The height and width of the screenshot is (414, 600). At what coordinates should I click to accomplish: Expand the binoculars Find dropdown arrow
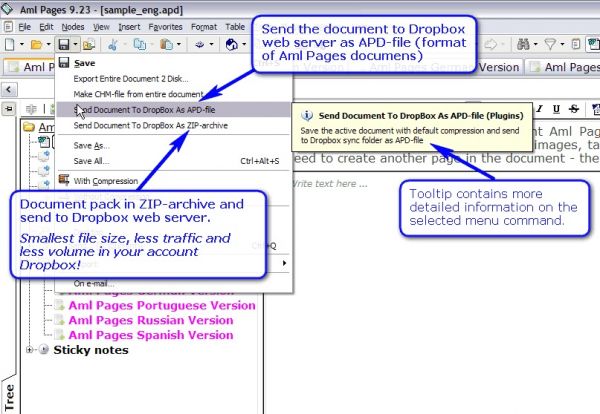click(x=535, y=44)
